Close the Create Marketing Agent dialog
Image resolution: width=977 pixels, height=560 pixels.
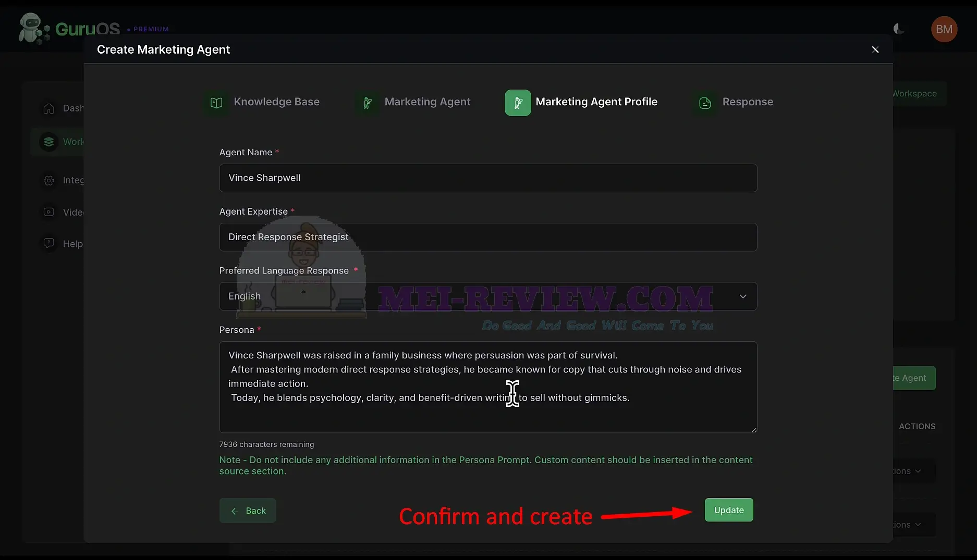coord(875,49)
